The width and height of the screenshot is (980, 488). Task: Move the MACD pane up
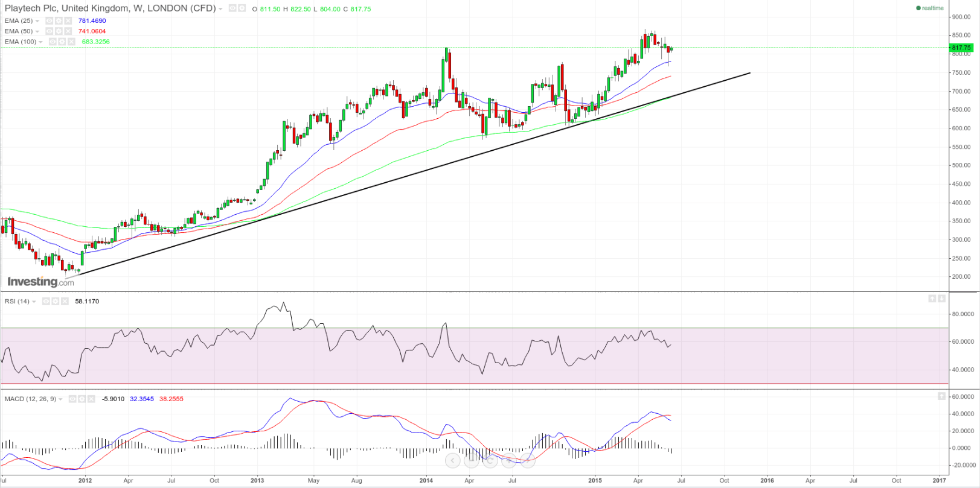click(x=941, y=396)
